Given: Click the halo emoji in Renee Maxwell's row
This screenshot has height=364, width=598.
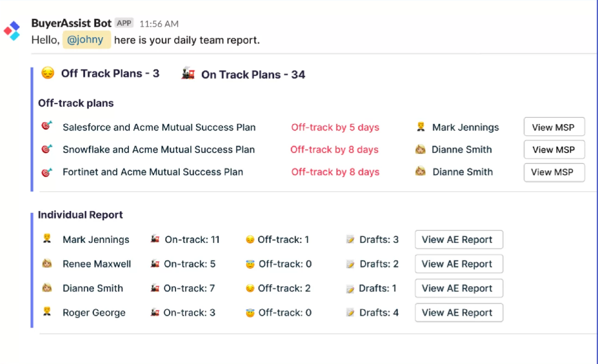Looking at the screenshot, I should click(250, 264).
